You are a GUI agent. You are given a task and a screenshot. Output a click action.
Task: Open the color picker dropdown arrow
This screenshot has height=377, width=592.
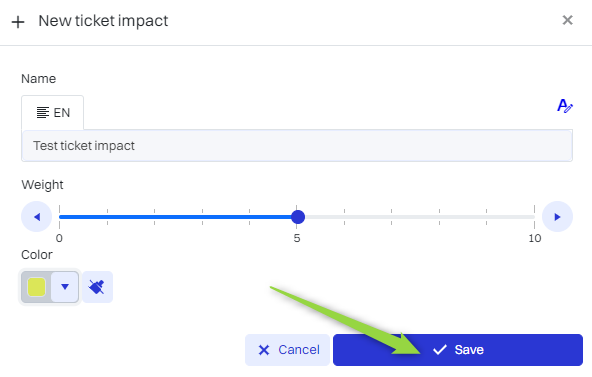pyautogui.click(x=65, y=287)
